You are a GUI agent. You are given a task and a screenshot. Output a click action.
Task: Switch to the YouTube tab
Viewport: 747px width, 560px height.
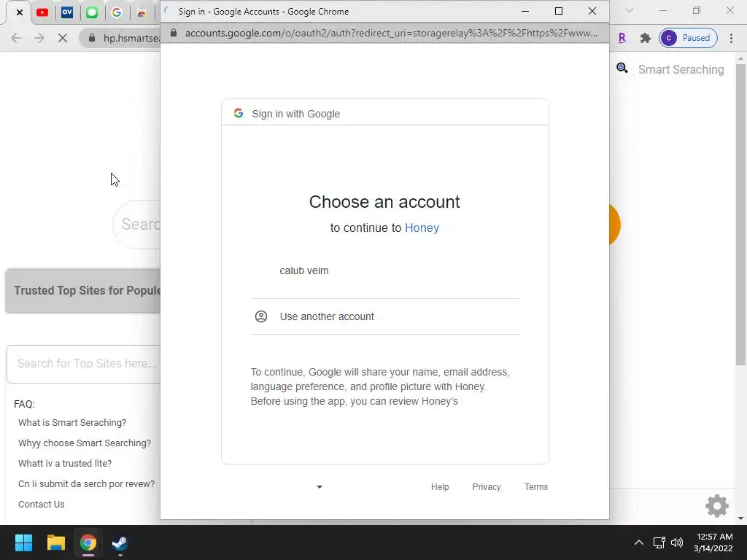[x=42, y=12]
